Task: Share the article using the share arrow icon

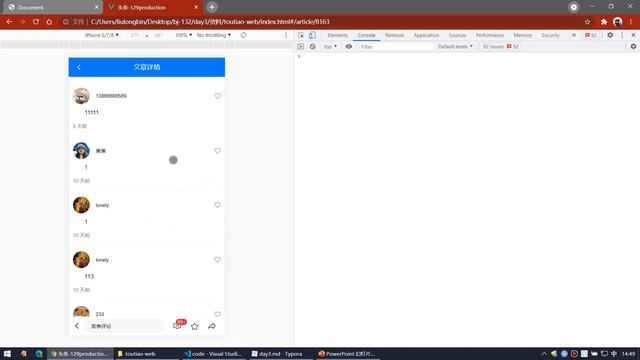Action: pyautogui.click(x=212, y=326)
